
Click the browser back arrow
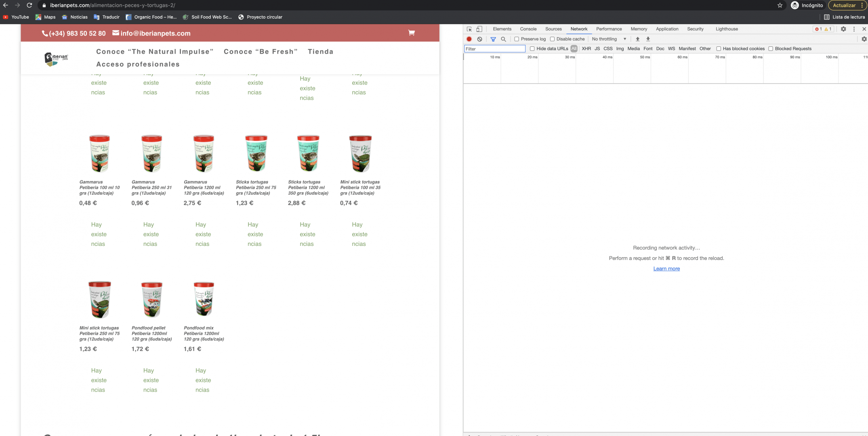[6, 5]
